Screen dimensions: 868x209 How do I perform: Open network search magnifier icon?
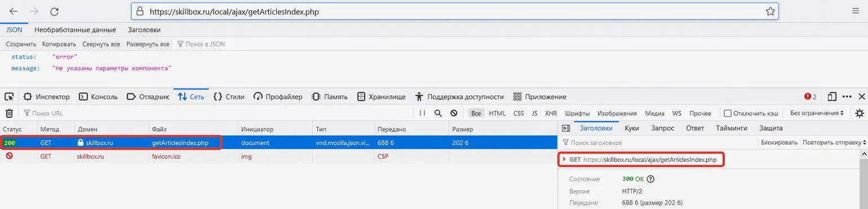pos(438,113)
